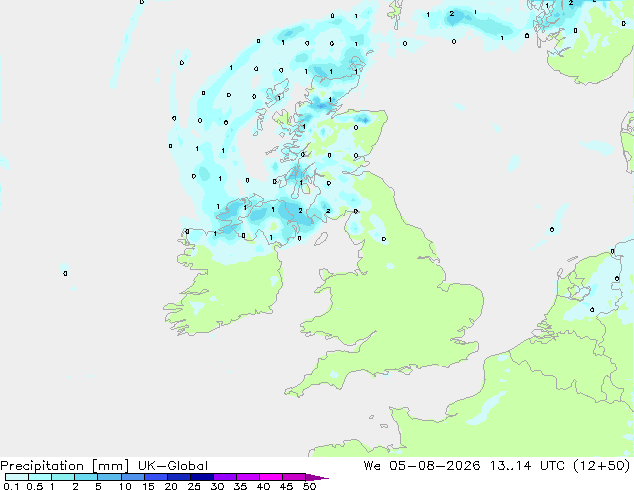Click the '35' legend scale label
This screenshot has width=634, height=490.
pyautogui.click(x=240, y=486)
